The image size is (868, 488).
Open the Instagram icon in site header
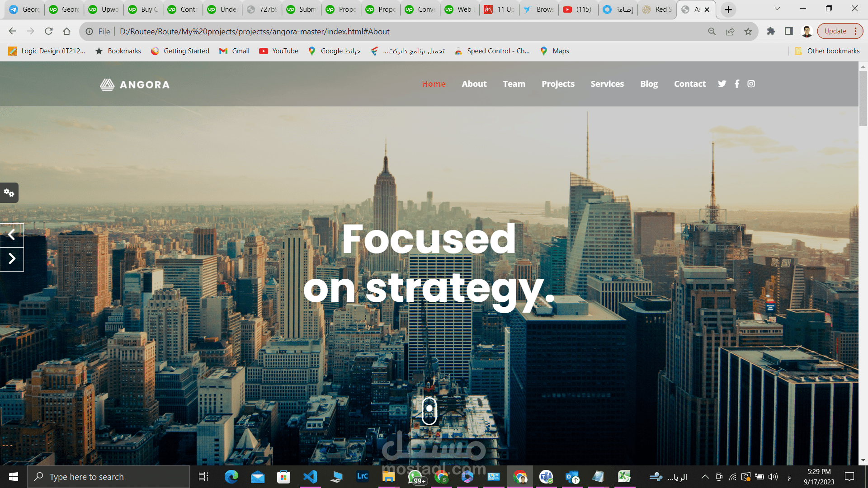pos(751,84)
